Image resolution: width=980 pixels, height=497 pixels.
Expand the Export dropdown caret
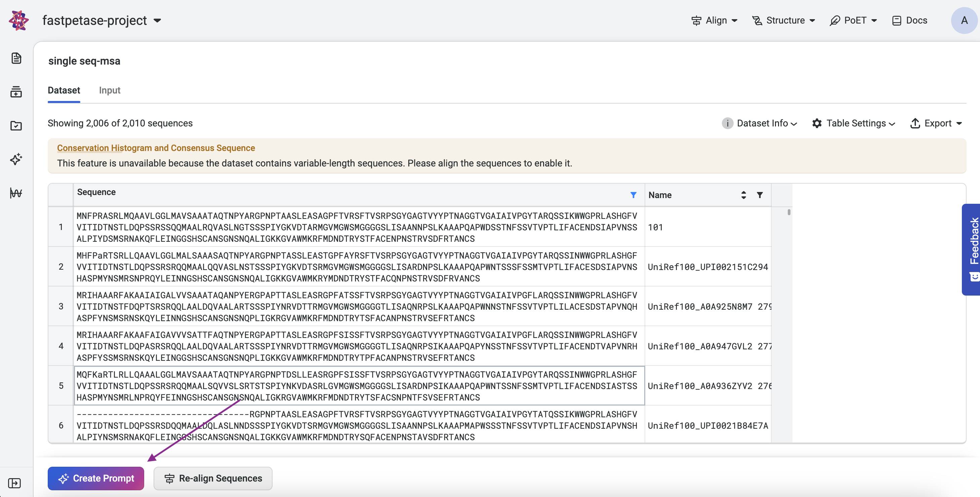[x=959, y=123]
